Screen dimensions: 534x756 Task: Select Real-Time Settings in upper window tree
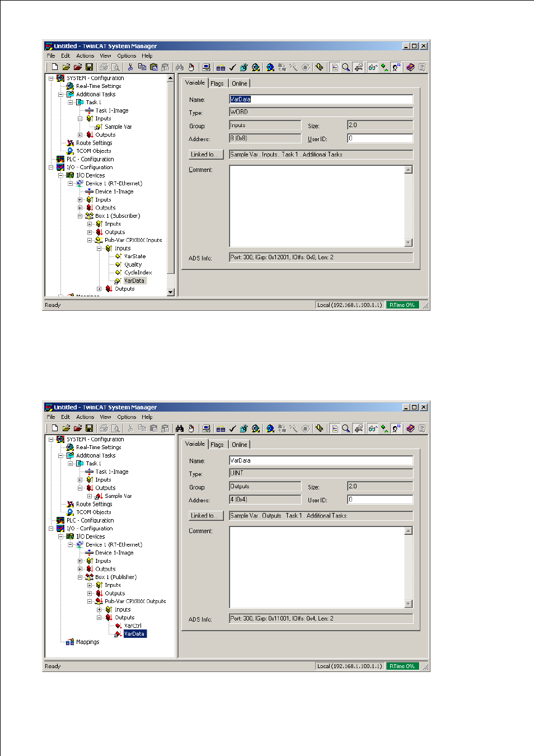click(x=99, y=86)
